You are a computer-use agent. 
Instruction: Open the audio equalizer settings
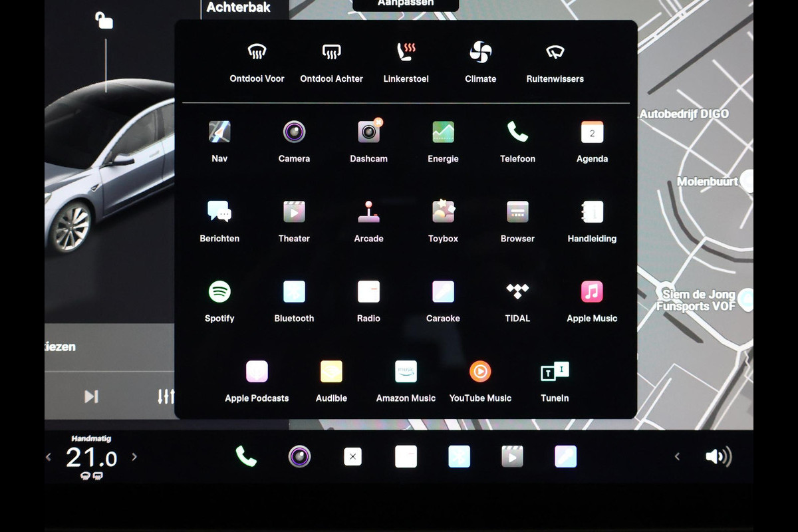(166, 396)
